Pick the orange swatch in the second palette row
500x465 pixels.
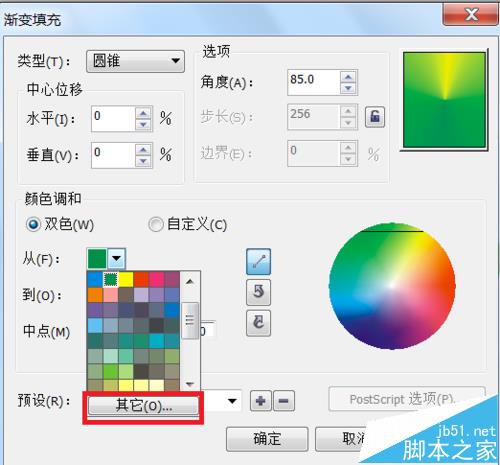[95, 295]
